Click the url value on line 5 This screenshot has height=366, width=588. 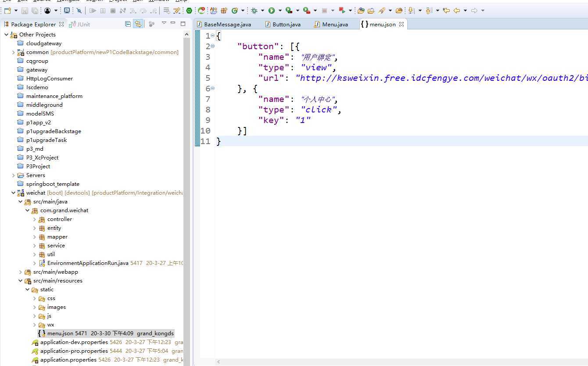pos(441,78)
